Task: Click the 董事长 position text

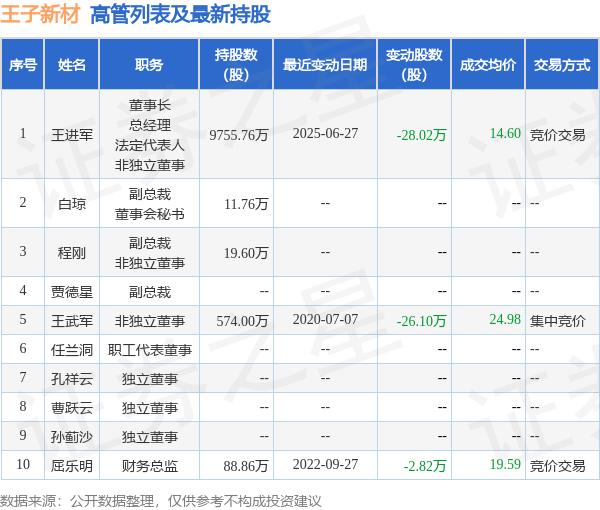Action: (x=150, y=105)
